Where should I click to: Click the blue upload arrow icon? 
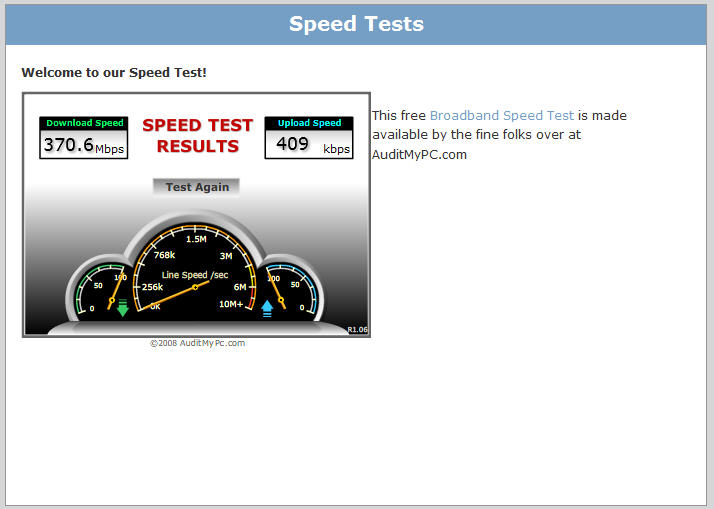(267, 308)
